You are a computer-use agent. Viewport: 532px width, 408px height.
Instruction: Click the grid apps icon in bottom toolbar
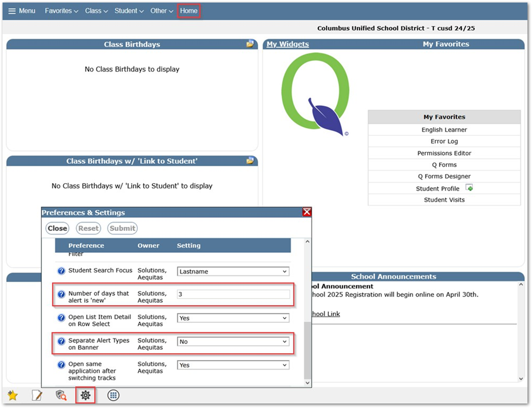click(113, 395)
